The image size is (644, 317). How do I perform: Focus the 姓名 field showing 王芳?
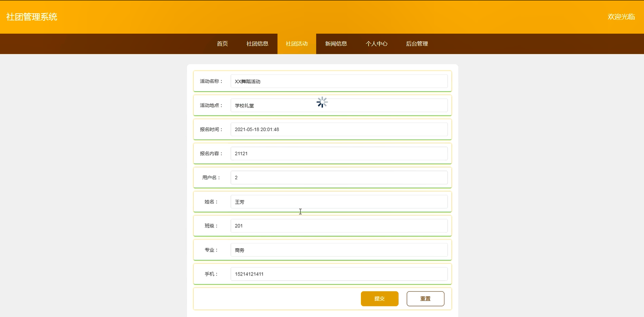(339, 202)
